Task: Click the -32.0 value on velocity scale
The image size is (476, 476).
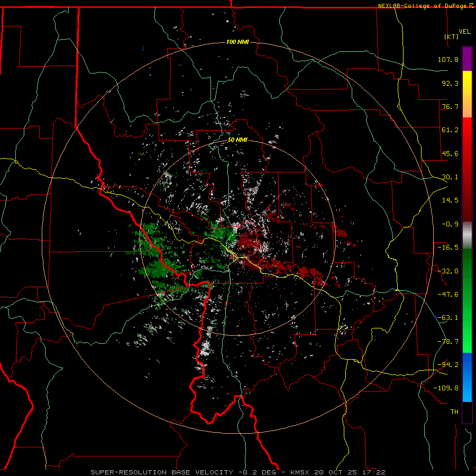Action: pos(448,271)
